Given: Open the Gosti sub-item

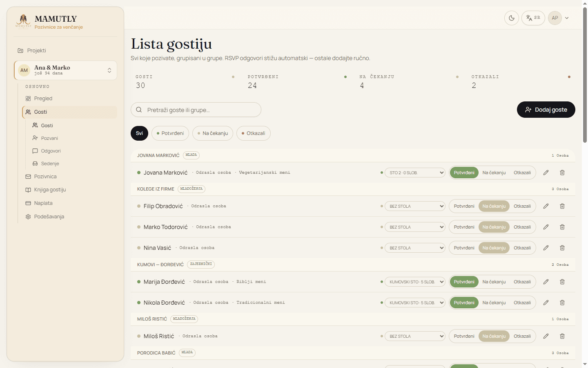Looking at the screenshot, I should click(73, 126).
